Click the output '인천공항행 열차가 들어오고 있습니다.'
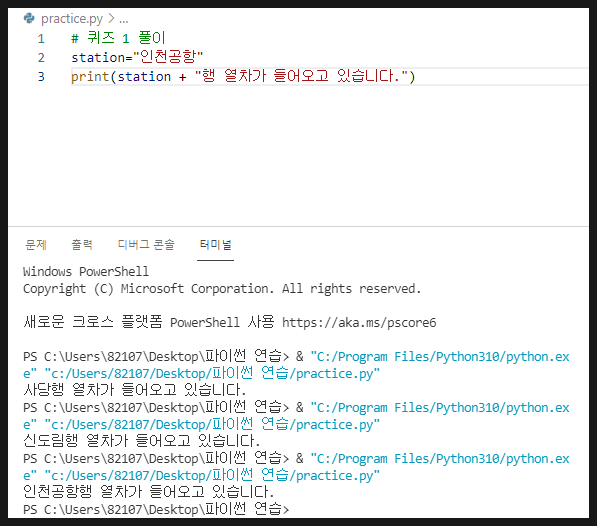Viewport: 597px width, 526px height. (148, 492)
